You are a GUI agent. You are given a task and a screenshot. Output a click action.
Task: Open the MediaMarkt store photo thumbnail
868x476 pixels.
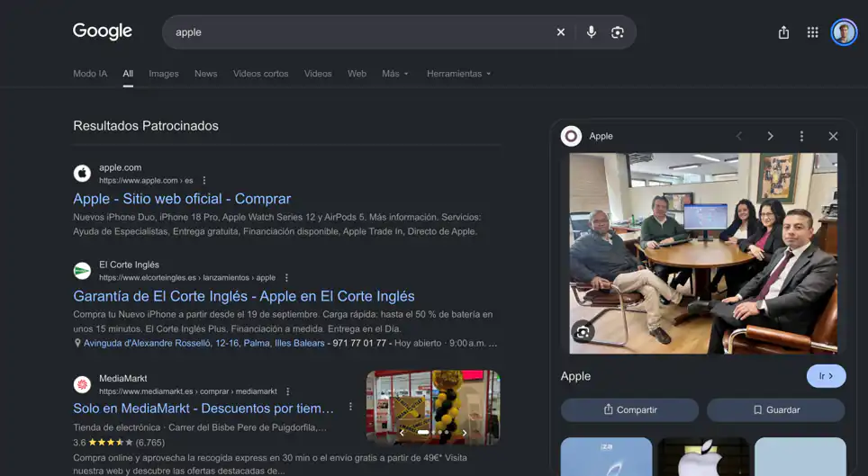(x=433, y=408)
